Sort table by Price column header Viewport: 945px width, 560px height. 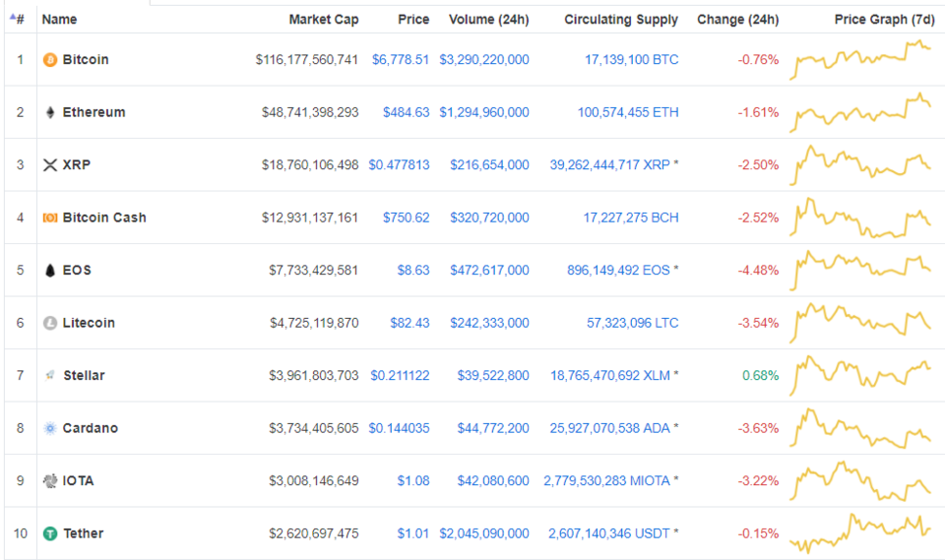coord(413,20)
